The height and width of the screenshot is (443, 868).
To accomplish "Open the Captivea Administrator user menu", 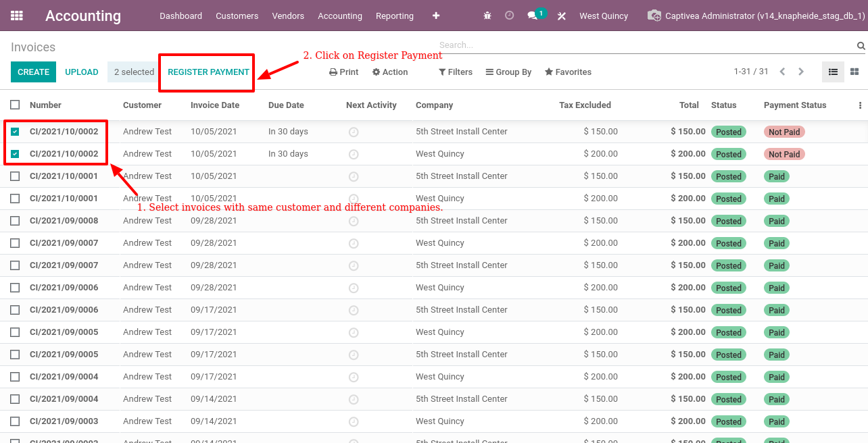I will (756, 16).
